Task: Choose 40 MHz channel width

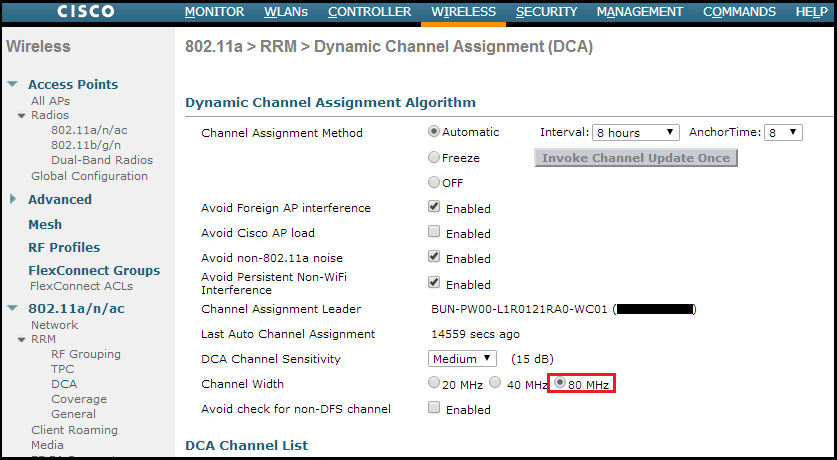Action: coord(495,383)
